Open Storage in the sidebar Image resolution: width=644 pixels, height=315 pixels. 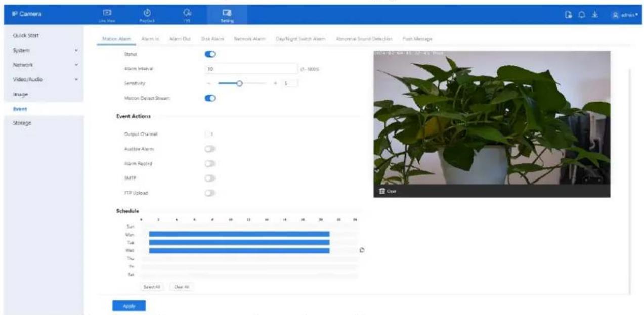tap(22, 123)
